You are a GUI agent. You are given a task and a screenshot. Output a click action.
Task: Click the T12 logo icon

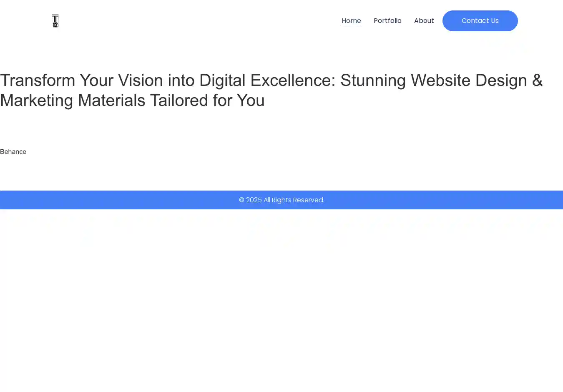pos(55,21)
